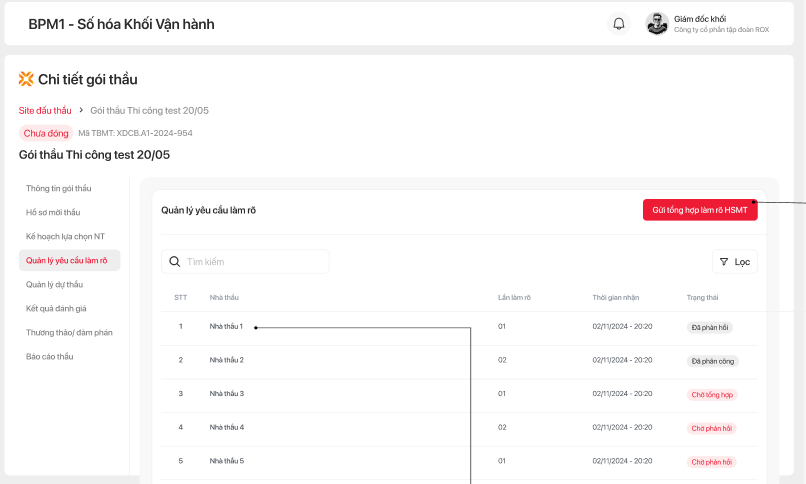Viewport: 806px width, 484px height.
Task: Open the notification bell icon
Action: pos(619,24)
